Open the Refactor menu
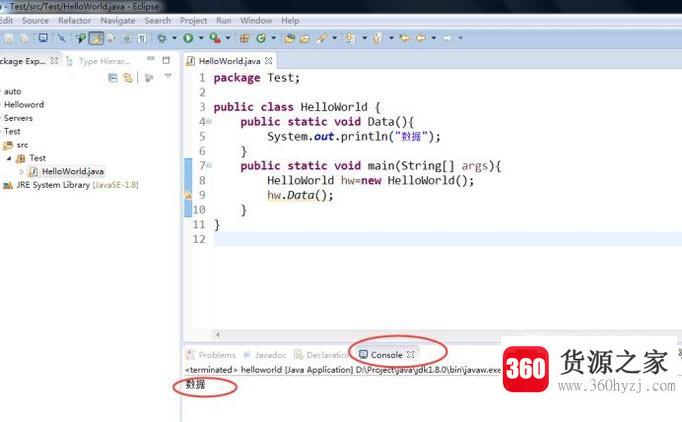Image resolution: width=682 pixels, height=422 pixels. tap(74, 20)
